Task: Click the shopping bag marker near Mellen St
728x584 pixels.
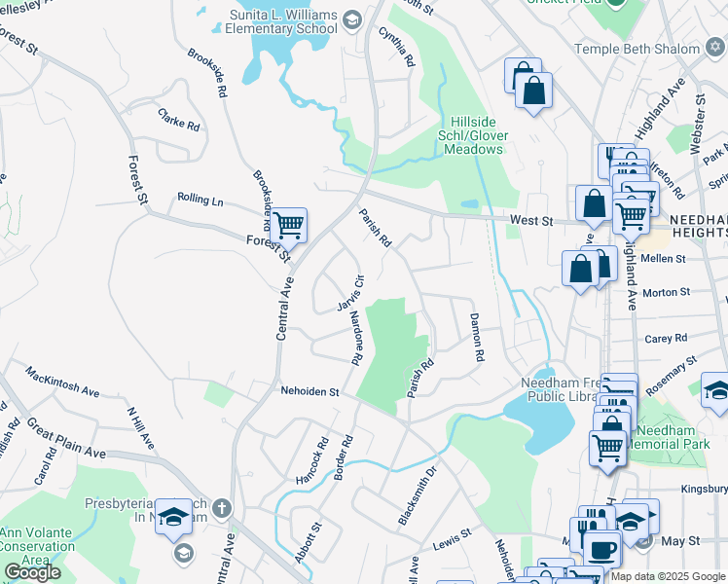Action: (x=580, y=270)
